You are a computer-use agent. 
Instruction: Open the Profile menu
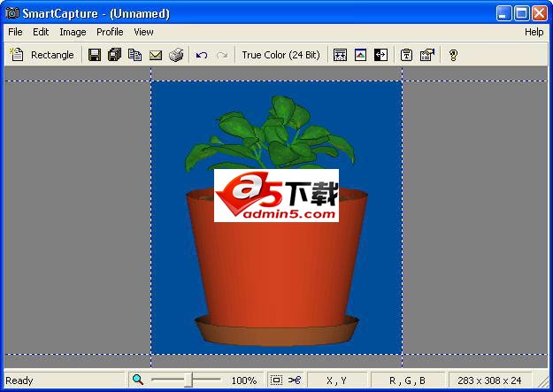point(110,32)
